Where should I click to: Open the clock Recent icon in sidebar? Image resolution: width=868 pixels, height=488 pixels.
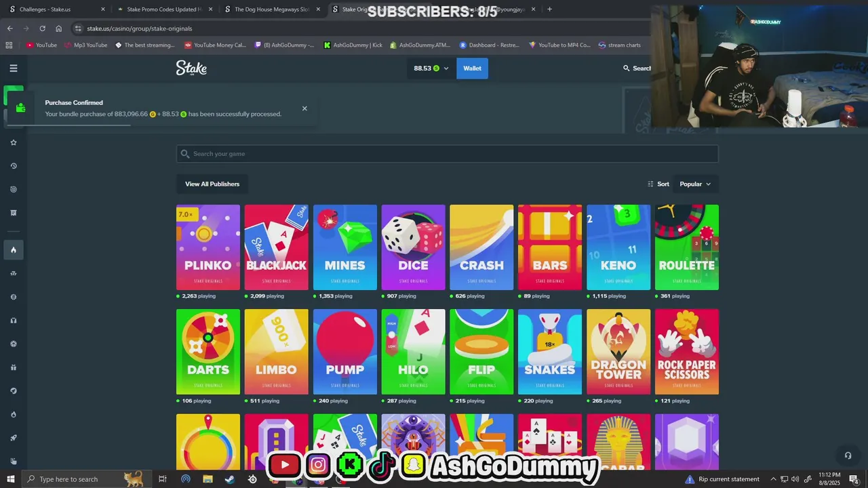(x=13, y=166)
